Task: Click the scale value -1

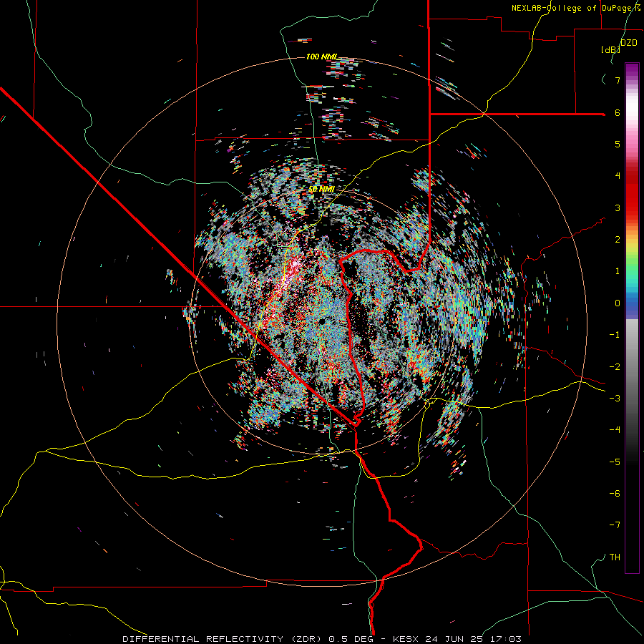Action: (615, 335)
